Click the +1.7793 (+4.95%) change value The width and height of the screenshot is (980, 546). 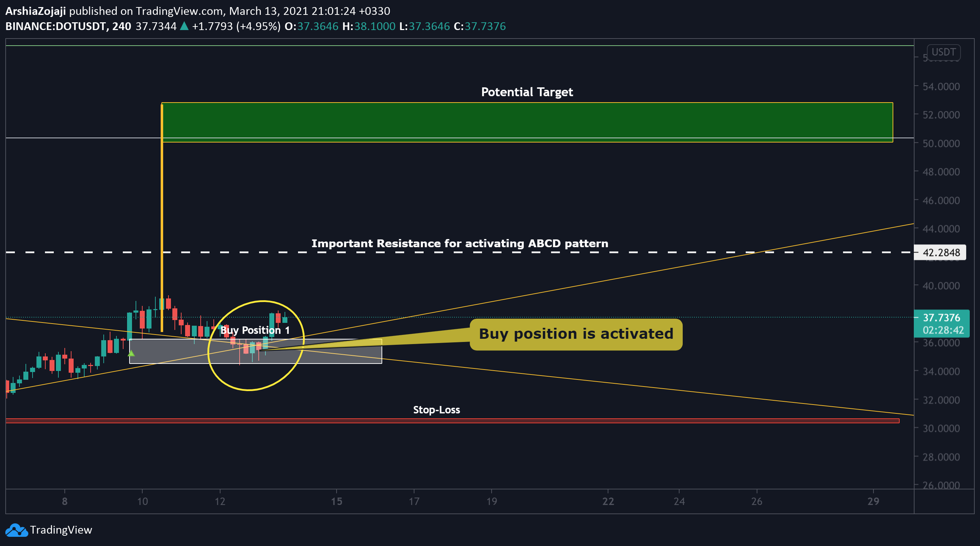pos(236,26)
